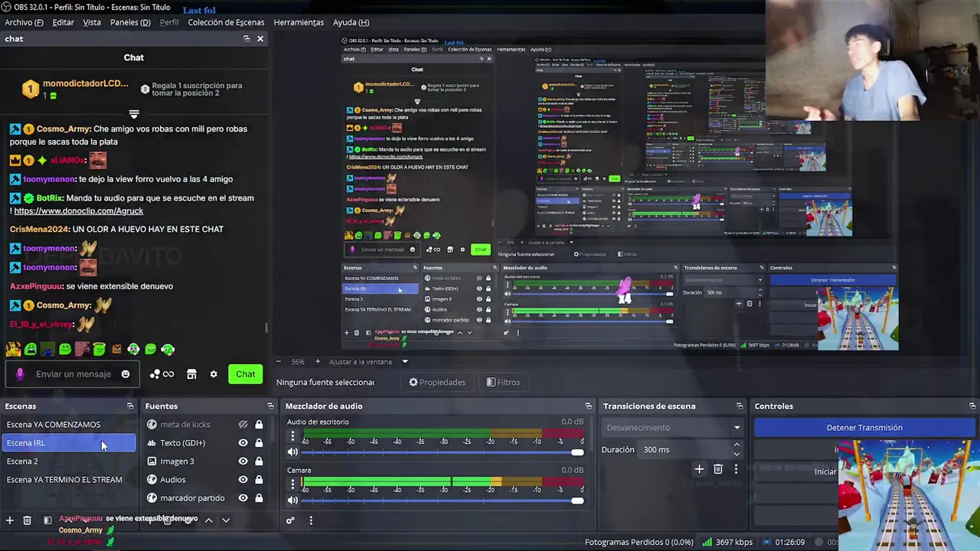The height and width of the screenshot is (551, 980).
Task: Open advanced audio properties gear icon in the mixer
Action: (x=290, y=520)
